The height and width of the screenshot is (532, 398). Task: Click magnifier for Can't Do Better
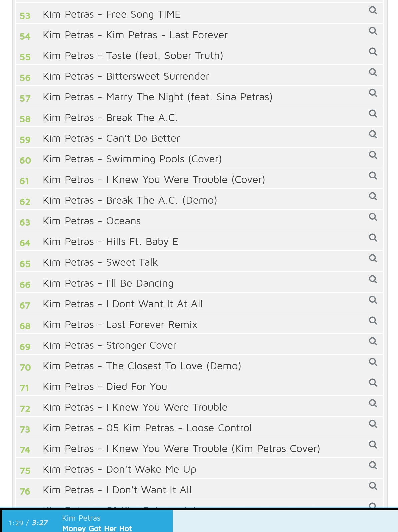point(373,134)
